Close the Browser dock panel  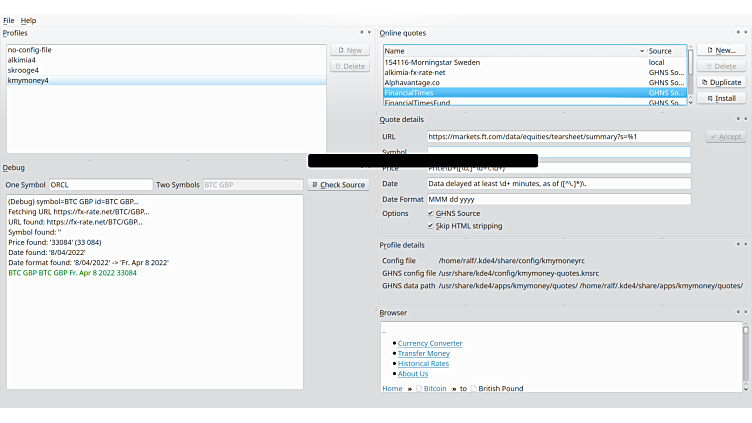pyautogui.click(x=745, y=312)
